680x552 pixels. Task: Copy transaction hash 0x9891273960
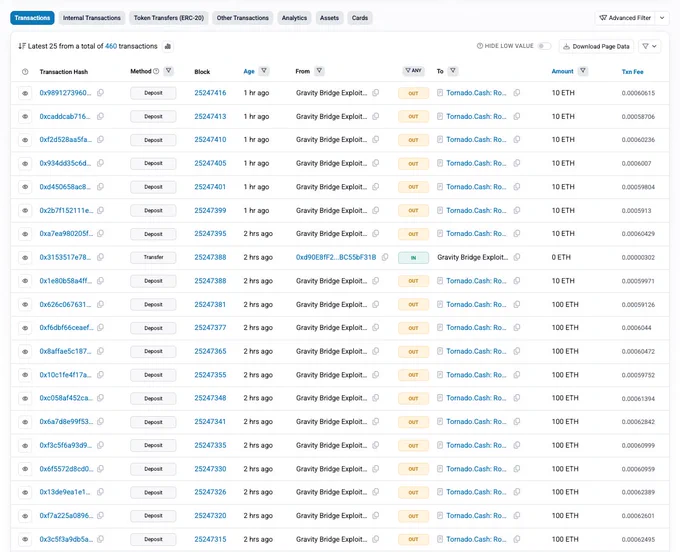coord(101,93)
